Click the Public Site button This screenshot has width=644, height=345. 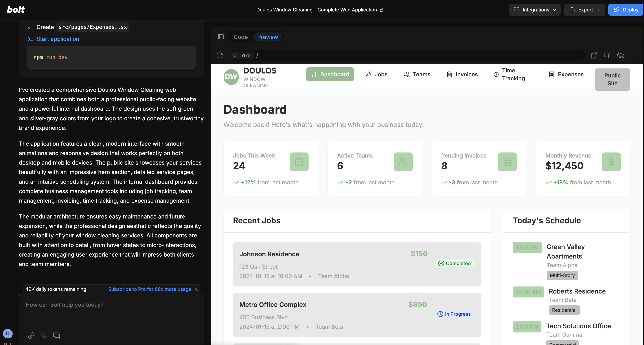pyautogui.click(x=612, y=79)
